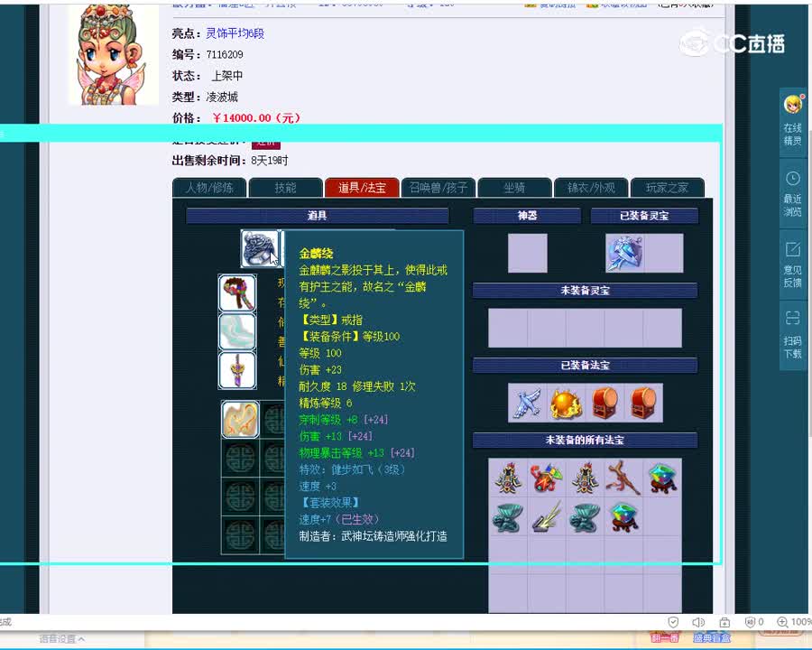Click the bag icon in browser status bar

(x=725, y=622)
